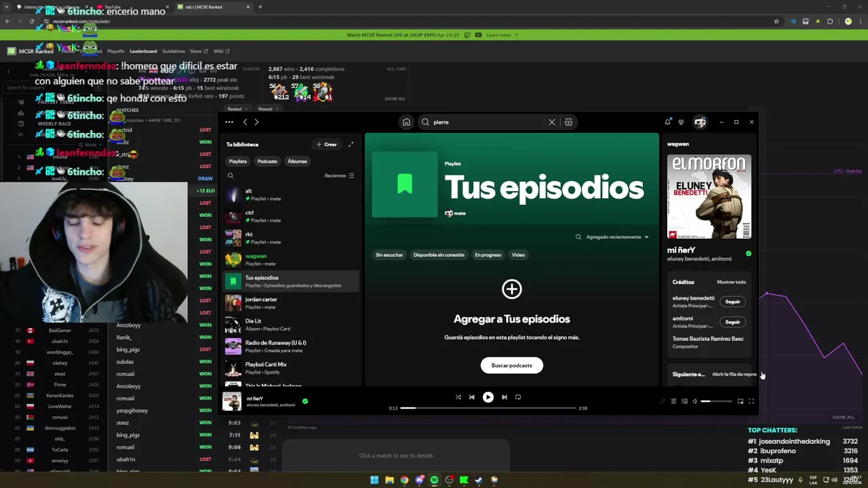Open the mini player
Viewport: 868px width, 488px height.
click(x=741, y=401)
